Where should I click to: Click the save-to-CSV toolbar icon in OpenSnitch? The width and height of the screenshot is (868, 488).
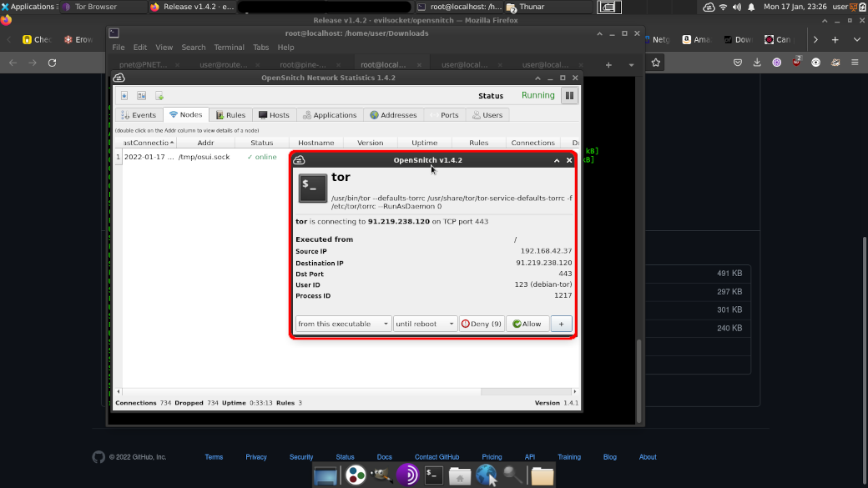coord(124,96)
